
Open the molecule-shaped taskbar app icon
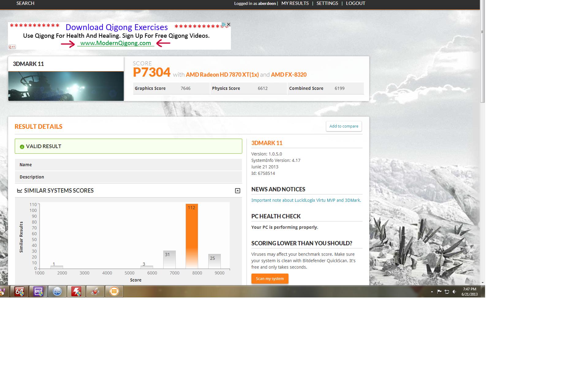click(x=95, y=291)
